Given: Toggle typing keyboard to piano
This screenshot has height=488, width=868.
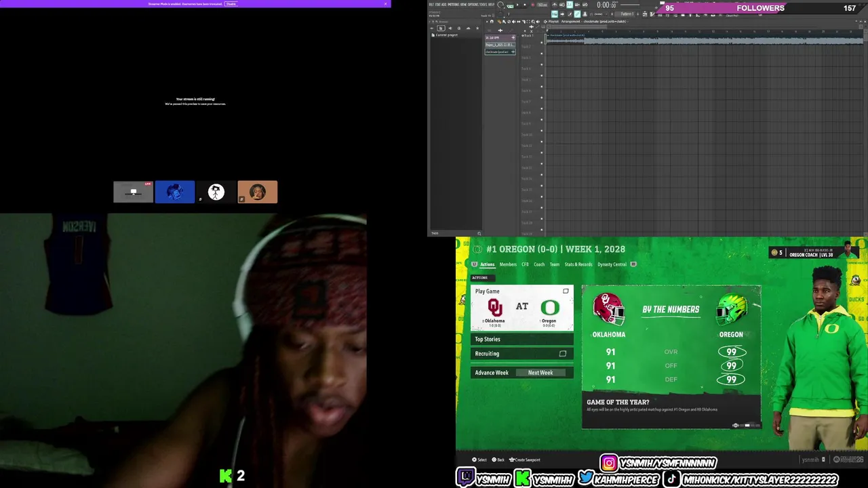Looking at the screenshot, I should (x=555, y=14).
